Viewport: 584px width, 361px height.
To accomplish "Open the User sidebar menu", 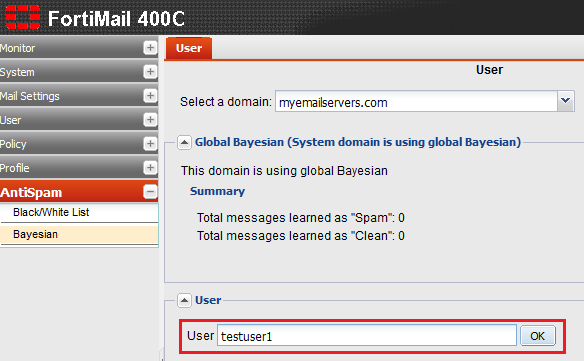I will [x=79, y=120].
